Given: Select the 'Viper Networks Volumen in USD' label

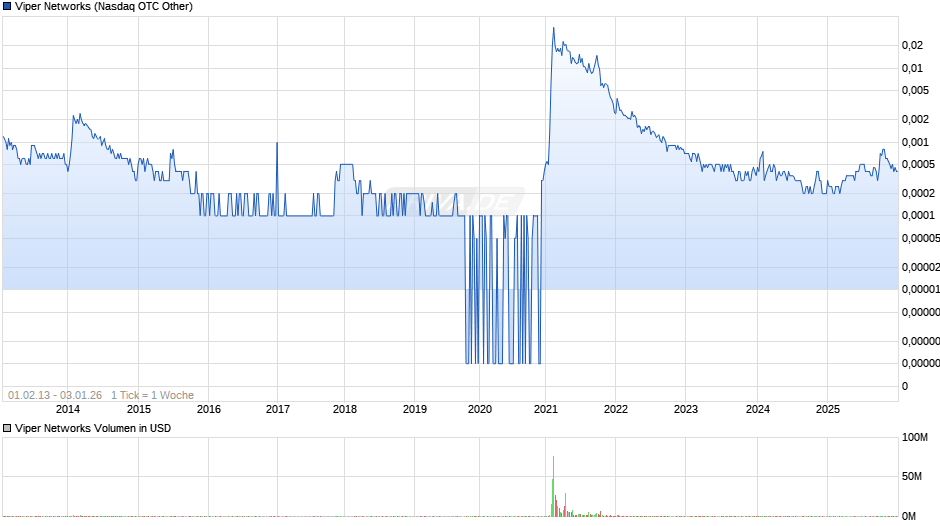Looking at the screenshot, I should 93,428.
